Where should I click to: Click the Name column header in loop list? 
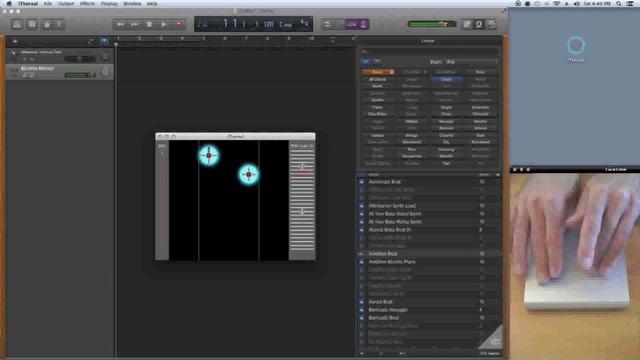click(374, 175)
